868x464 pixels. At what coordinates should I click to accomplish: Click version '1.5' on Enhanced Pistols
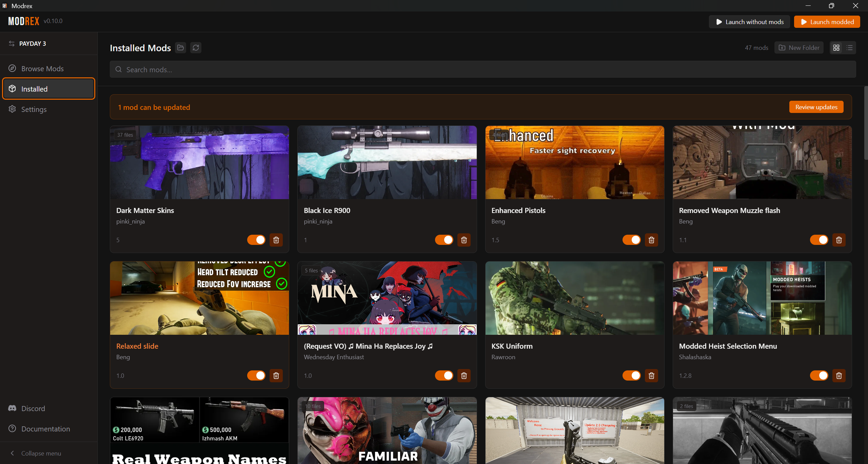click(495, 240)
